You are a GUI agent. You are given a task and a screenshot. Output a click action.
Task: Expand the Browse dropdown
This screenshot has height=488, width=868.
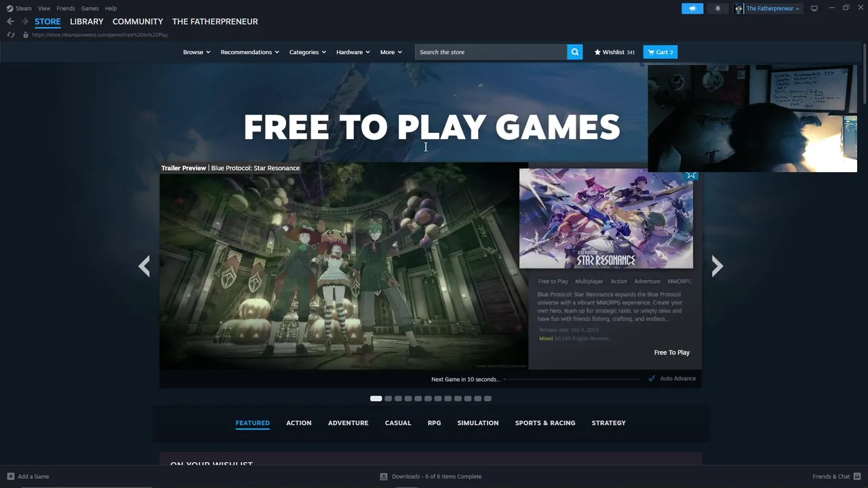pos(197,52)
